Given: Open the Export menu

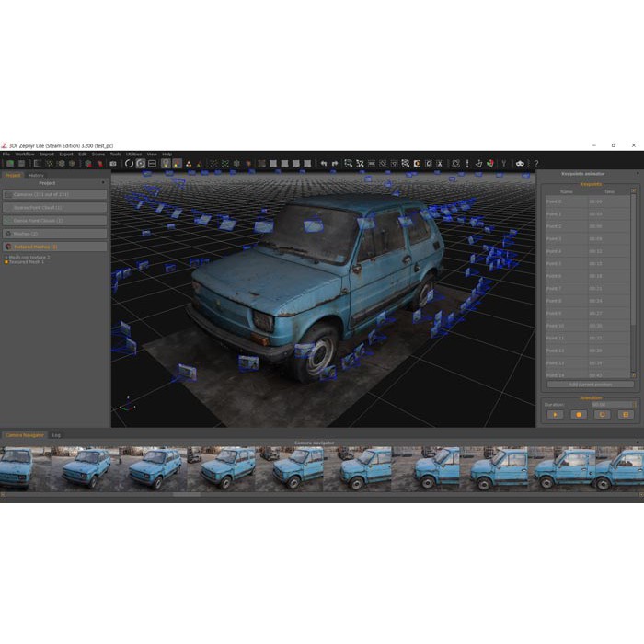Looking at the screenshot, I should point(66,155).
